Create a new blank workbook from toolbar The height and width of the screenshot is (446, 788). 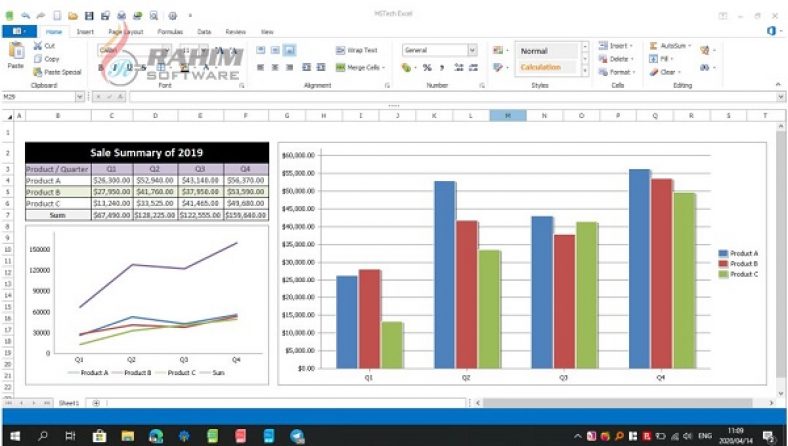pos(57,16)
